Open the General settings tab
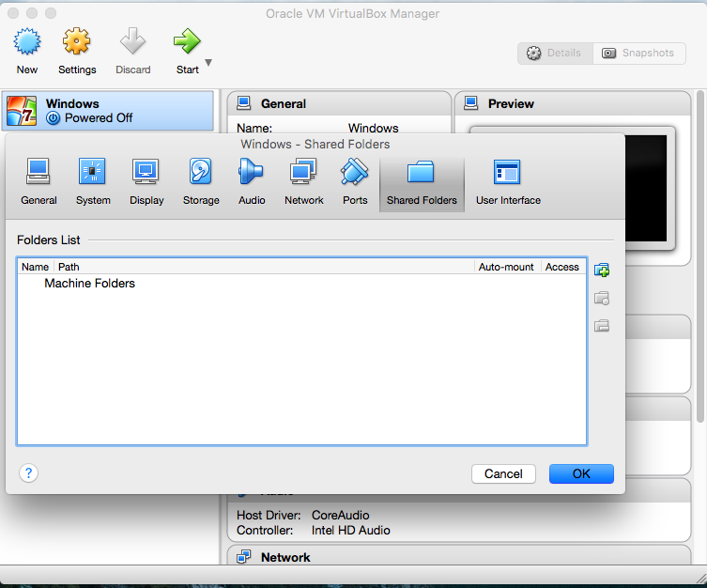Screen dimensions: 707x588 pos(38,181)
